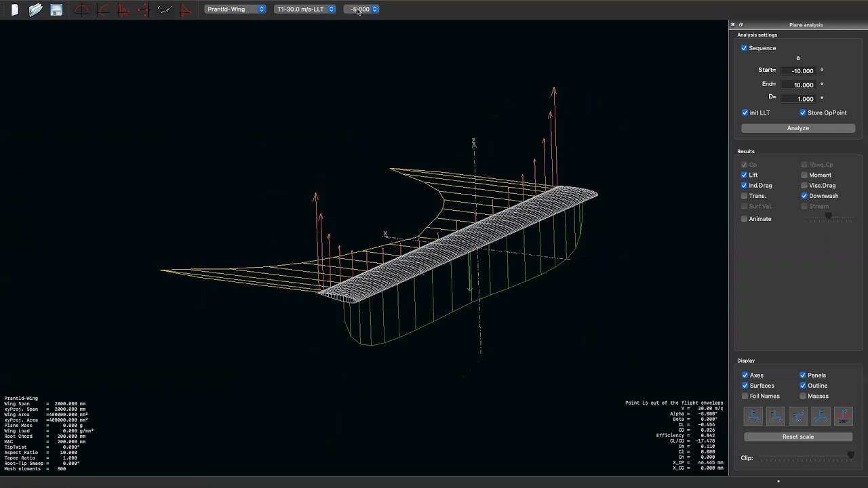The width and height of the screenshot is (868, 488).
Task: Adjust the Animate speed slider
Action: 828,216
